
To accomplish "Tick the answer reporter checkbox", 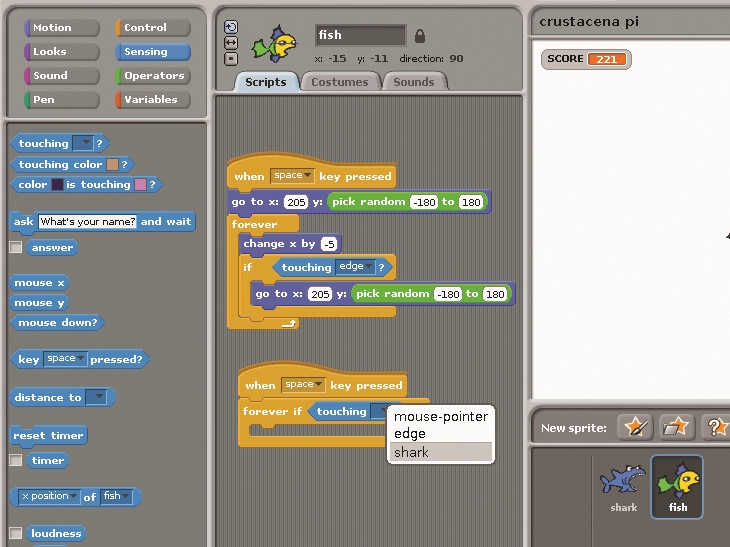I will (x=16, y=247).
